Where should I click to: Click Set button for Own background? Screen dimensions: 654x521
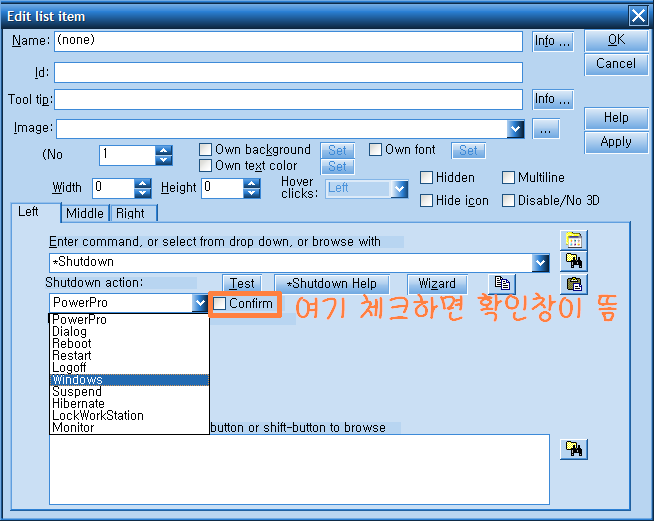[x=337, y=150]
